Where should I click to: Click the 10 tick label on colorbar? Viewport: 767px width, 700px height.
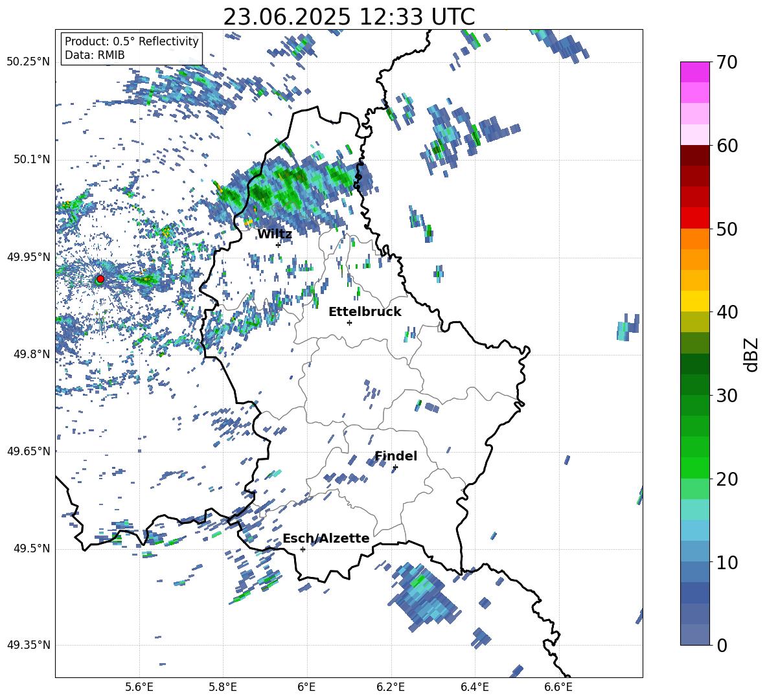tap(727, 562)
